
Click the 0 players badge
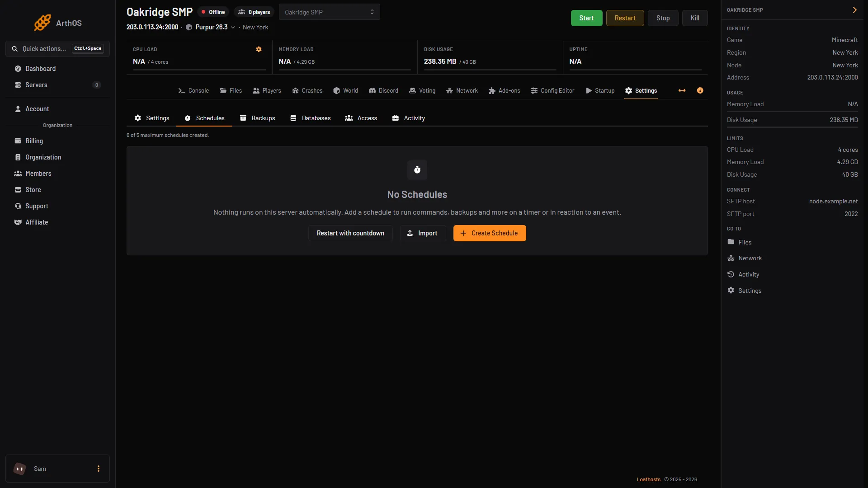[x=254, y=12]
